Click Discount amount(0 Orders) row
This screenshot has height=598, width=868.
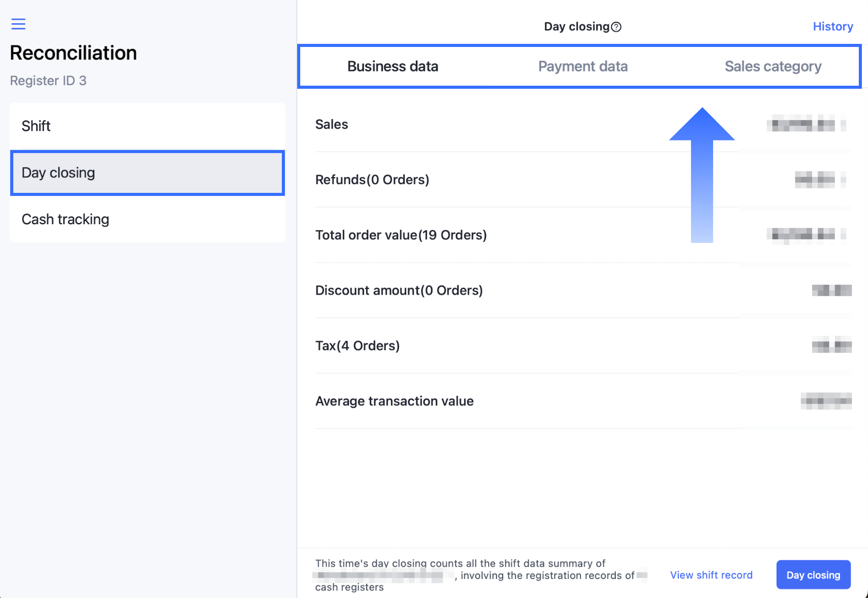[x=583, y=290]
